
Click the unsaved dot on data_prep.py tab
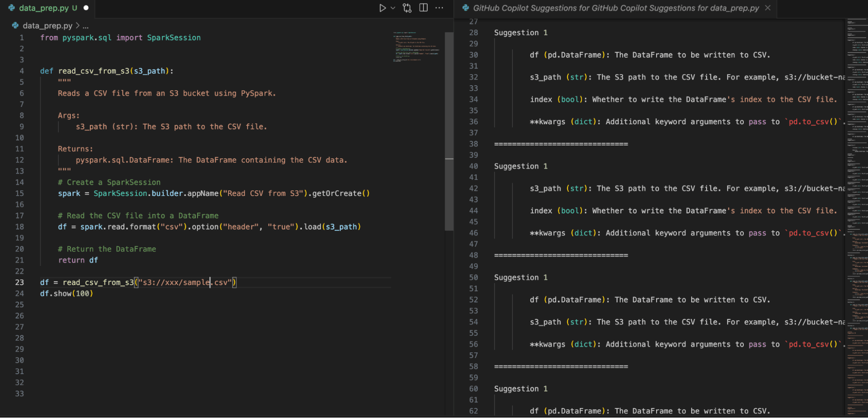(x=86, y=8)
